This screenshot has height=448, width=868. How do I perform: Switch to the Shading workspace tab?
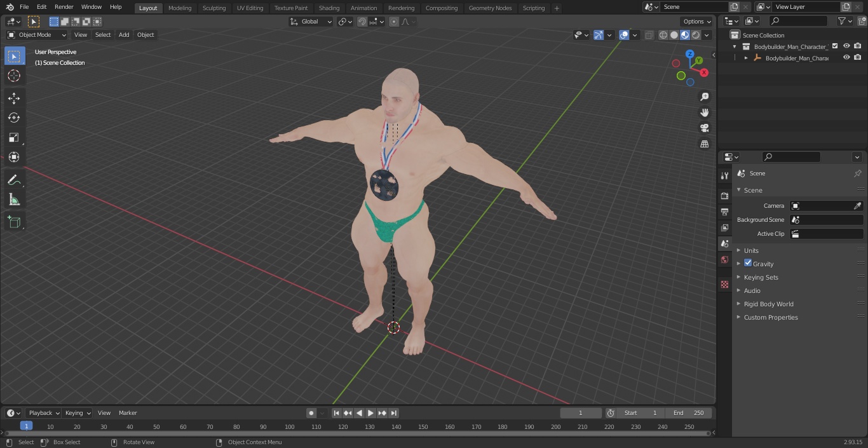pos(329,8)
